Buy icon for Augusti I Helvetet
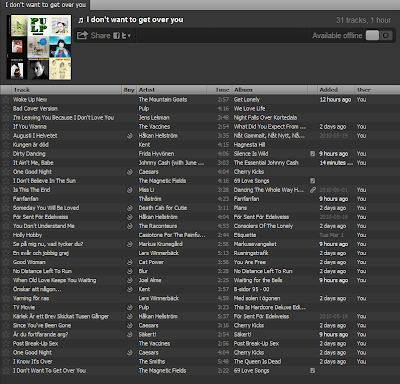The width and height of the screenshot is (400, 384). pos(130,136)
